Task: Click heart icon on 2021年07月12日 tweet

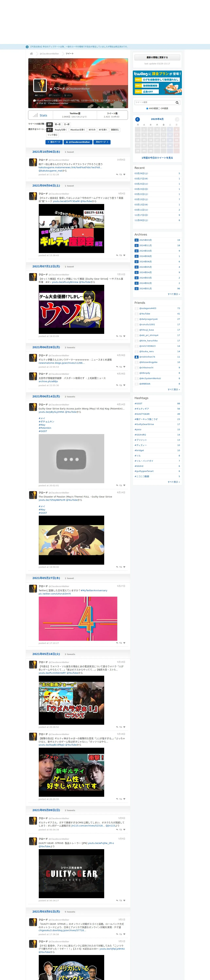Action: [124, 336]
